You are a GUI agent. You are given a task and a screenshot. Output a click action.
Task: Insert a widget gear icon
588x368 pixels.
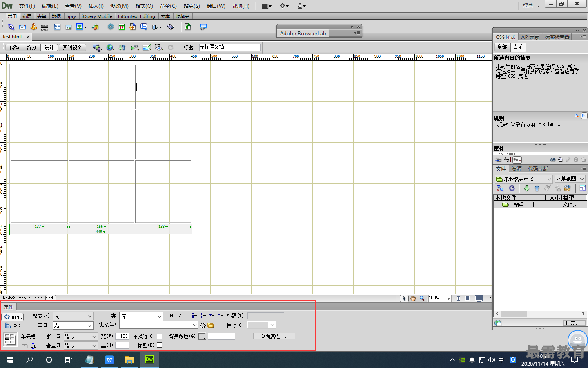coord(111,27)
